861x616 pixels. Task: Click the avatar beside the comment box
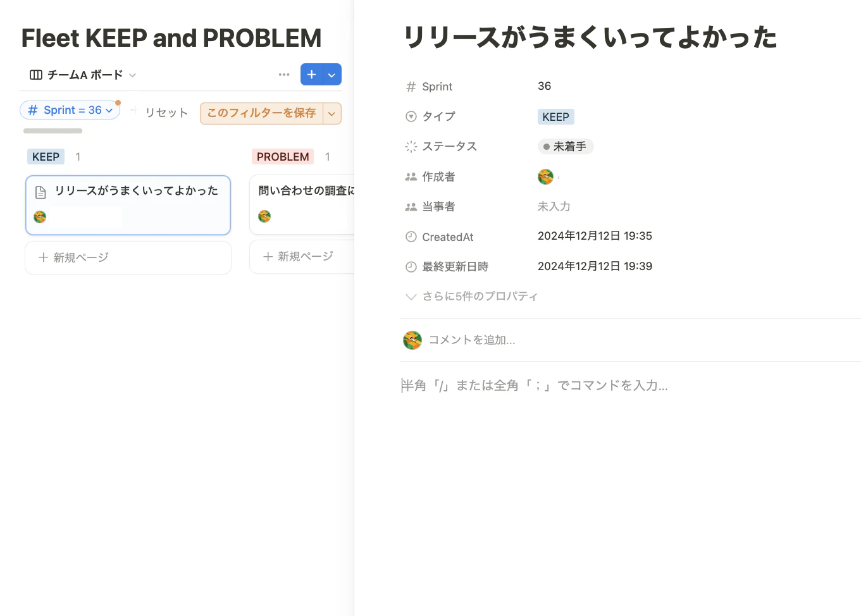point(412,340)
